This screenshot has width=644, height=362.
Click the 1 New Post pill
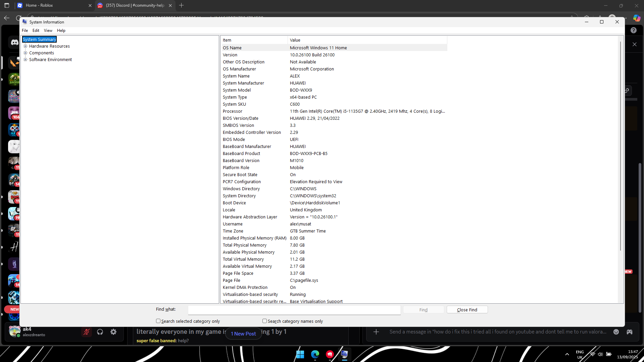tap(243, 333)
